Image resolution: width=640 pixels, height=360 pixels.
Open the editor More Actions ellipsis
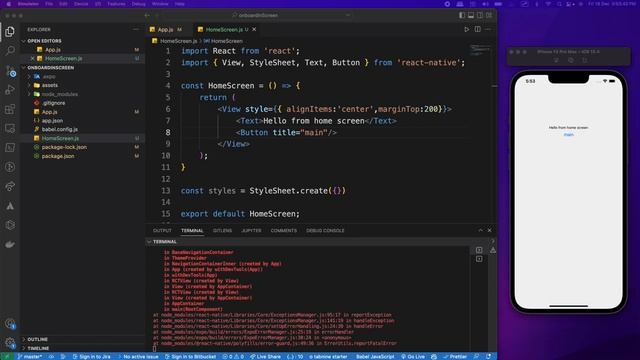coord(488,29)
